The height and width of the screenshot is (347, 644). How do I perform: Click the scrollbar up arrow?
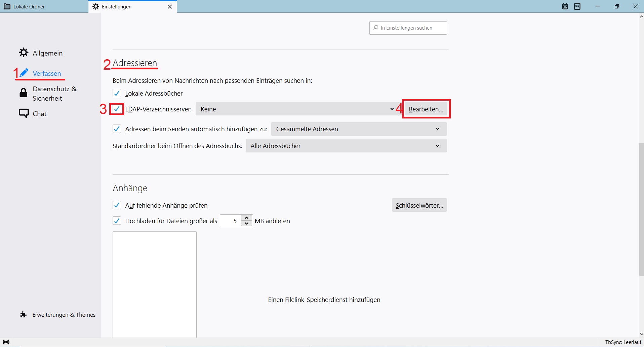(641, 16)
